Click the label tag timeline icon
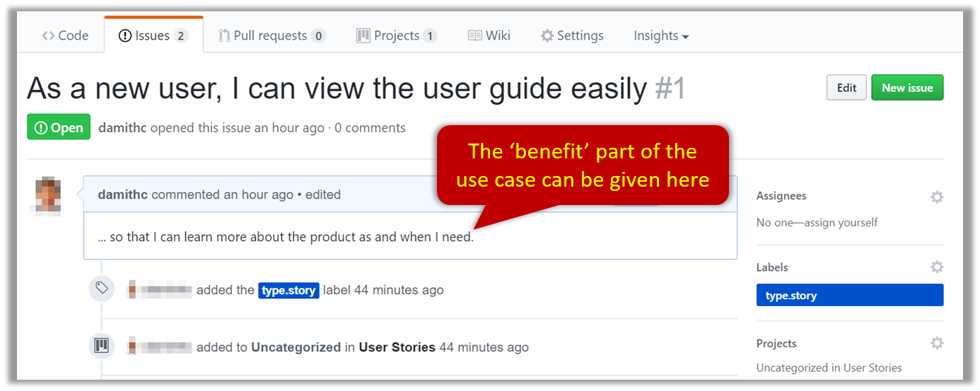980x391 pixels. pos(102,288)
